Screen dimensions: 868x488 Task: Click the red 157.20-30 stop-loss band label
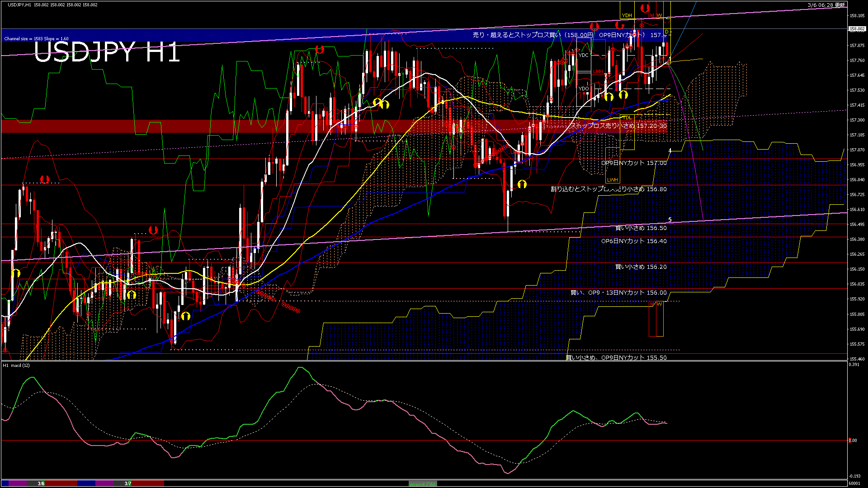618,126
